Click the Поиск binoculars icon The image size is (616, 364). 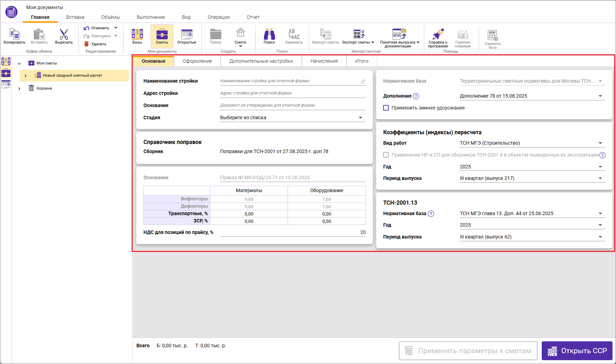269,35
